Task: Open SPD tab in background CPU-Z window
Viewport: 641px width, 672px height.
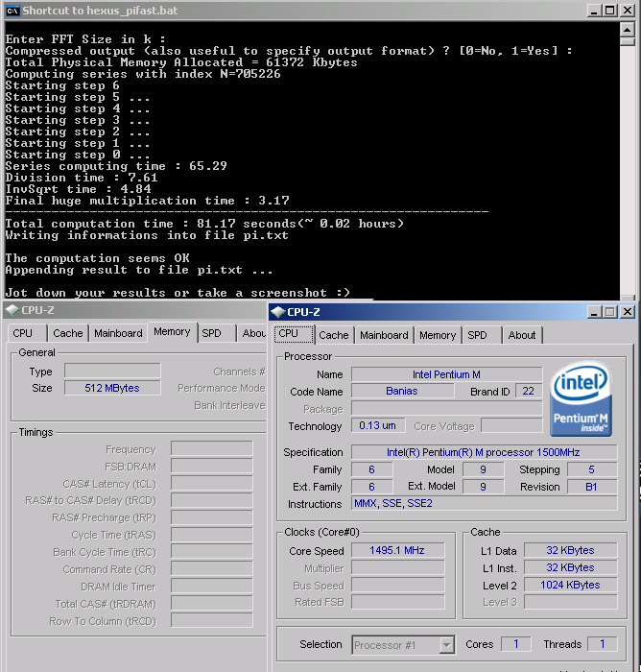Action: click(216, 333)
